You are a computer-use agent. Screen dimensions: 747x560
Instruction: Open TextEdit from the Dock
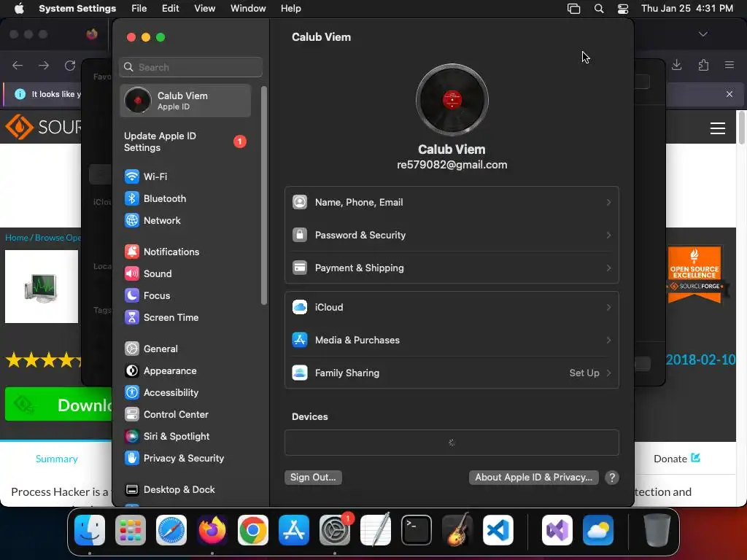click(376, 530)
